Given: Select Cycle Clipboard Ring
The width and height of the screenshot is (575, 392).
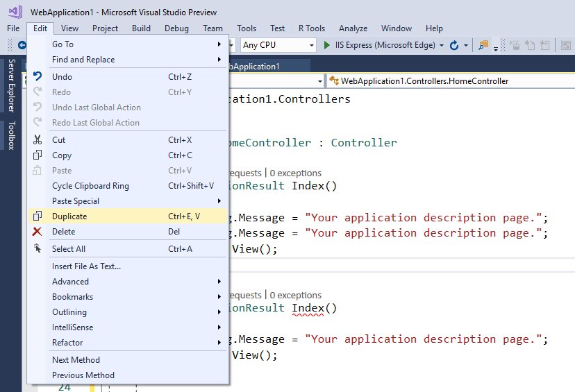Looking at the screenshot, I should point(127,186).
